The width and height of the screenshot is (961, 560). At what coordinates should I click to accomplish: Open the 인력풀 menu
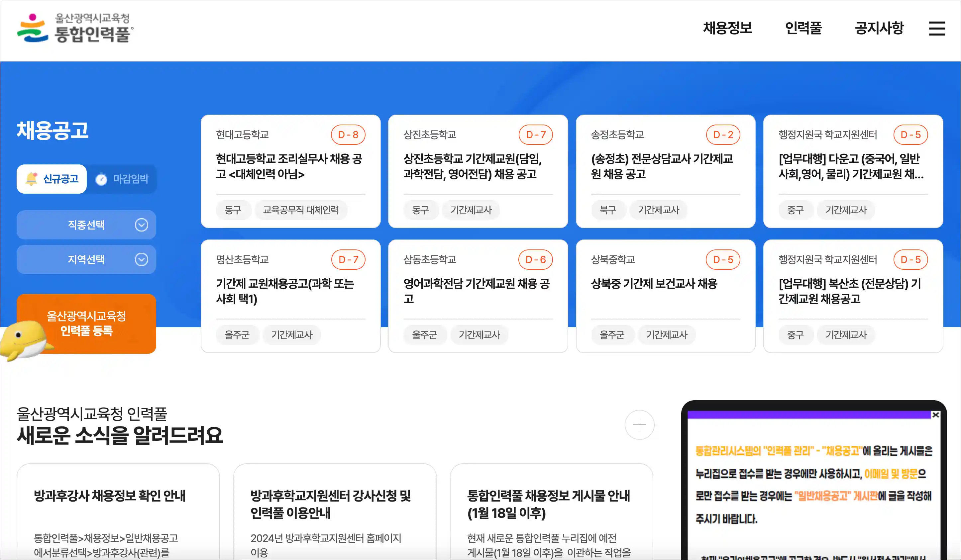[803, 28]
